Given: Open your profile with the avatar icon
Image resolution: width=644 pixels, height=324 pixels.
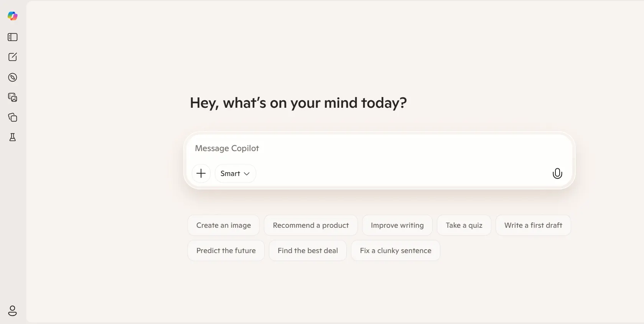Looking at the screenshot, I should click(x=13, y=311).
